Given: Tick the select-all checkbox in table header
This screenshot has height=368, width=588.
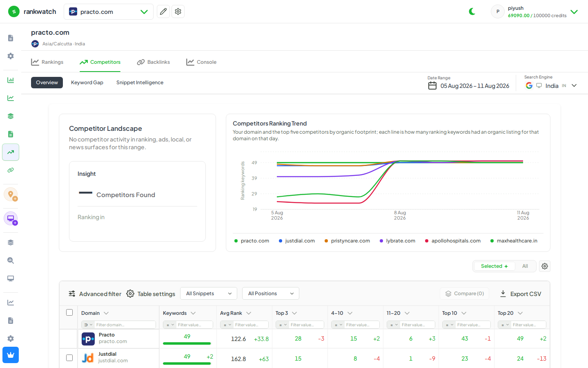Looking at the screenshot, I should (x=69, y=312).
